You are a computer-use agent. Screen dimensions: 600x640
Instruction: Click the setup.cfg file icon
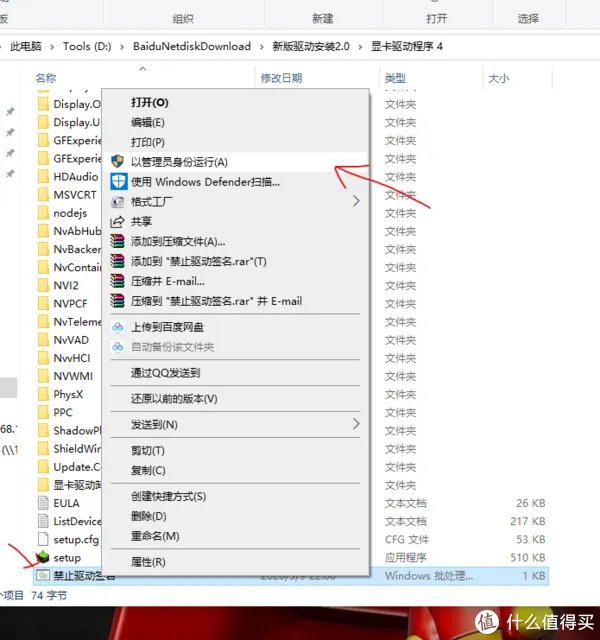(x=43, y=539)
